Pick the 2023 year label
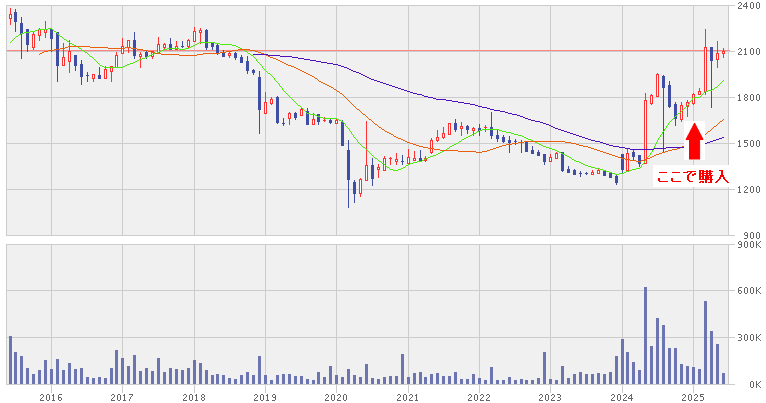Image resolution: width=766 pixels, height=403 pixels. point(551,398)
